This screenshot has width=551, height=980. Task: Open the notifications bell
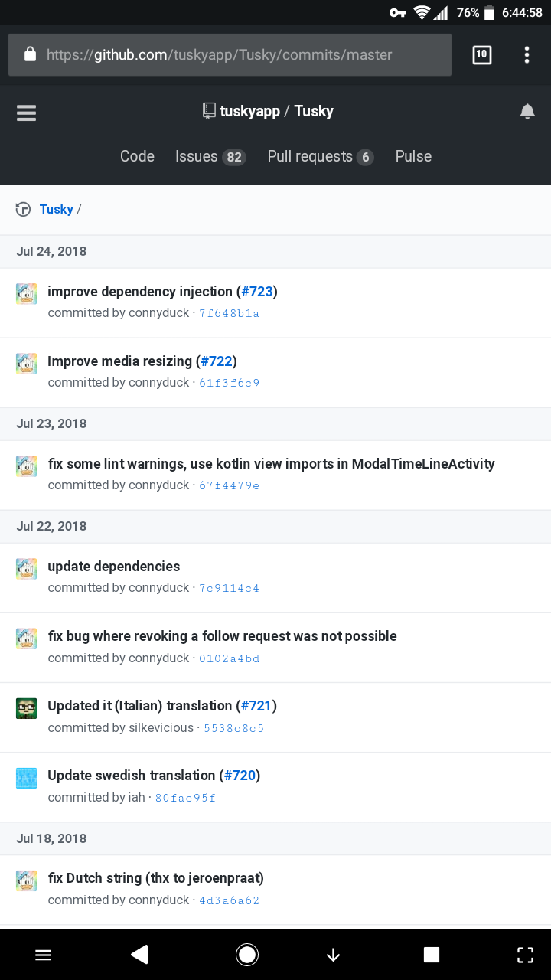click(527, 112)
